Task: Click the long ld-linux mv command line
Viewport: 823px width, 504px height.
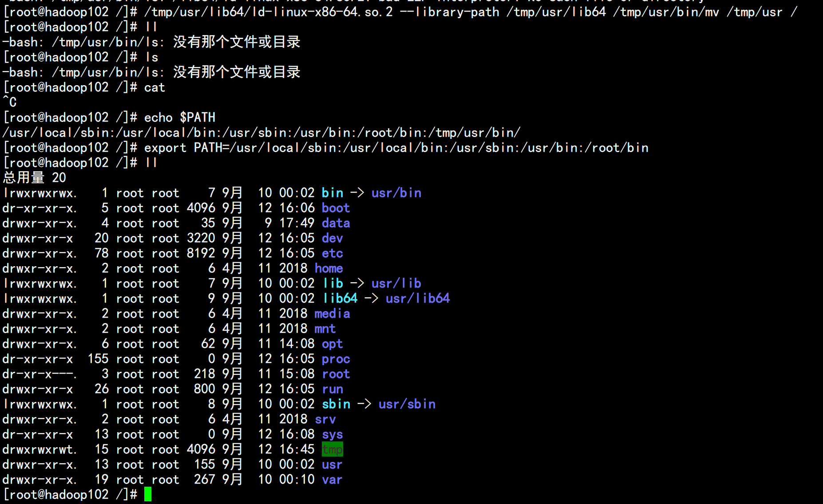Action: (x=400, y=12)
